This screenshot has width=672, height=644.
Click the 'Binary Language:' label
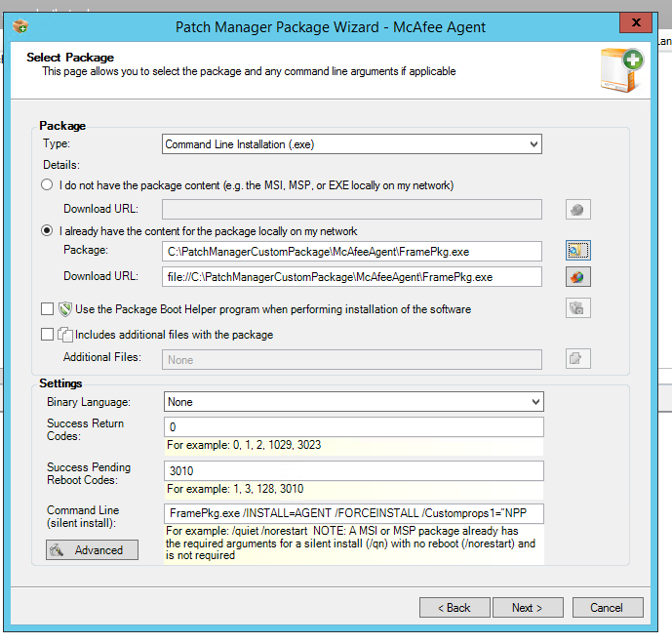(x=89, y=402)
